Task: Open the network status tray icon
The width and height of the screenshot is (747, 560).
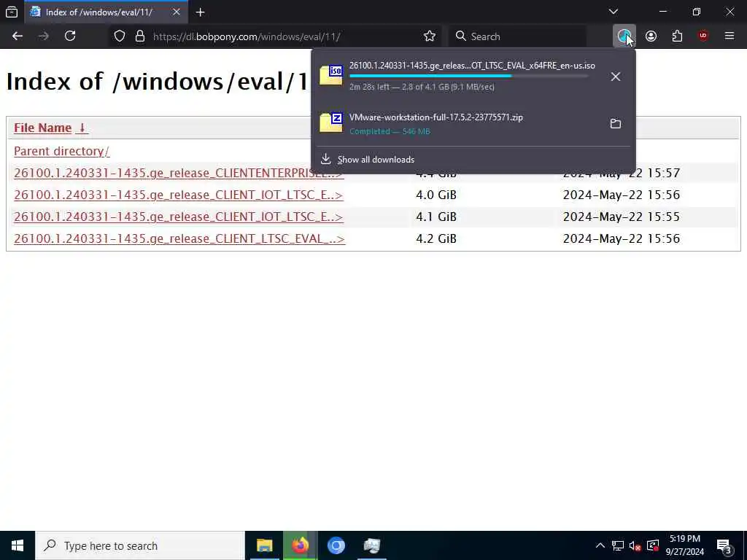Action: pyautogui.click(x=618, y=545)
